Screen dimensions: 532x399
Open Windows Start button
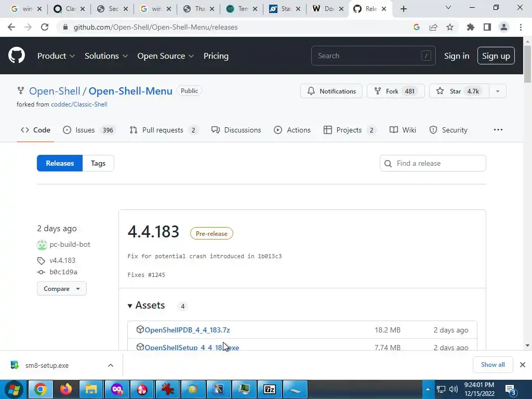[x=14, y=389]
